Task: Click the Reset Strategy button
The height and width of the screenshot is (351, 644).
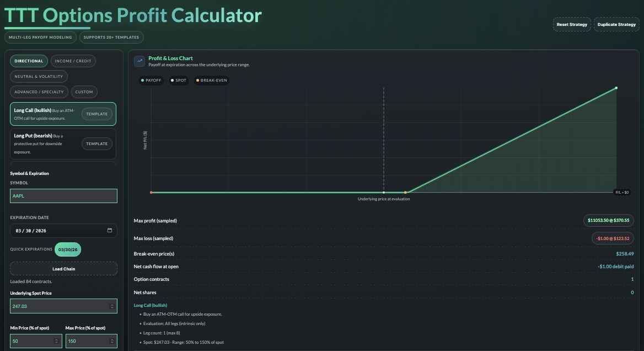Action: tap(572, 24)
